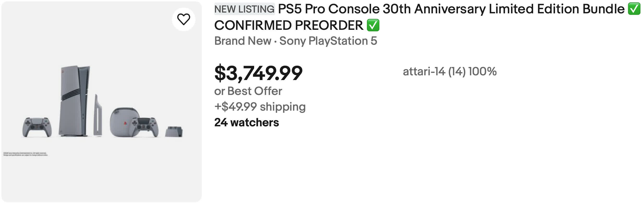Click the green checkmark after "CONFIRMED PREORDER"

[373, 25]
